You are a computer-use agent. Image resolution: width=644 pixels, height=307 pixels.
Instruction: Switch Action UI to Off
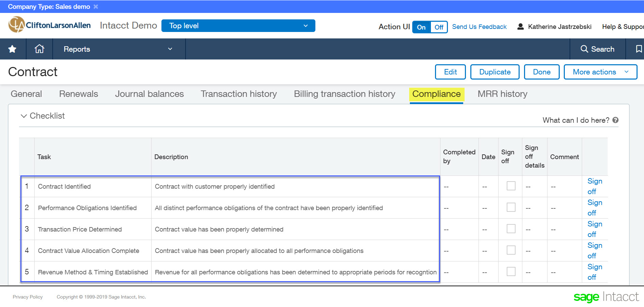tap(439, 27)
